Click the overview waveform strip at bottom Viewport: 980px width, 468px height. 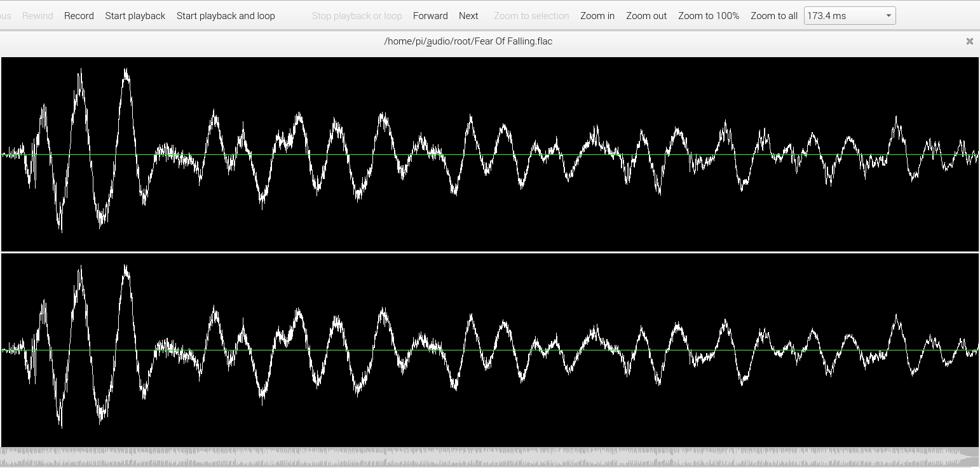click(x=489, y=457)
